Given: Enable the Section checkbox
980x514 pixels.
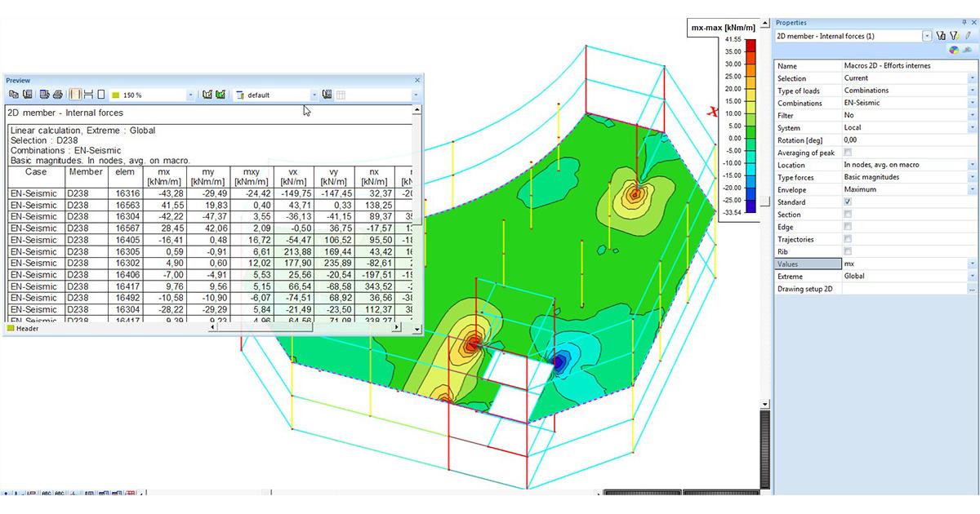Looking at the screenshot, I should [847, 215].
